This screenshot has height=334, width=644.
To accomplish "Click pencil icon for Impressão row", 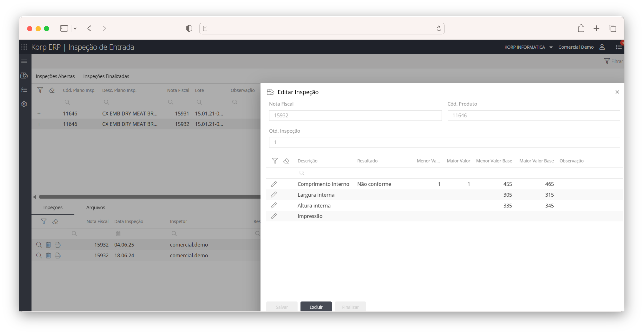I will click(x=274, y=216).
